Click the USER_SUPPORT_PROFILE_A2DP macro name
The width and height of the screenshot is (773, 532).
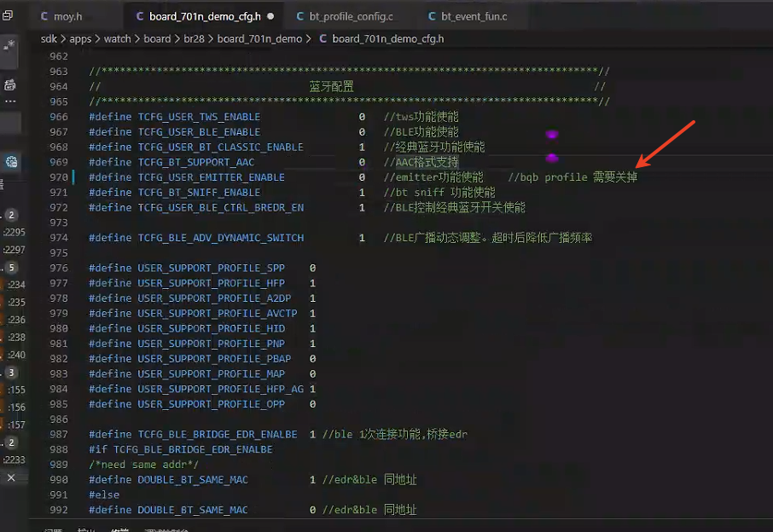[x=214, y=298]
